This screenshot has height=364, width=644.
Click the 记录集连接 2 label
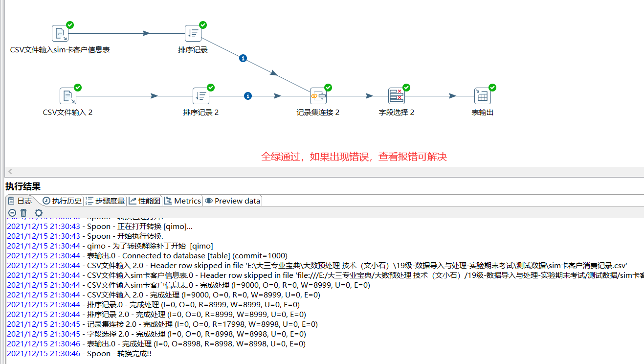[x=318, y=113]
